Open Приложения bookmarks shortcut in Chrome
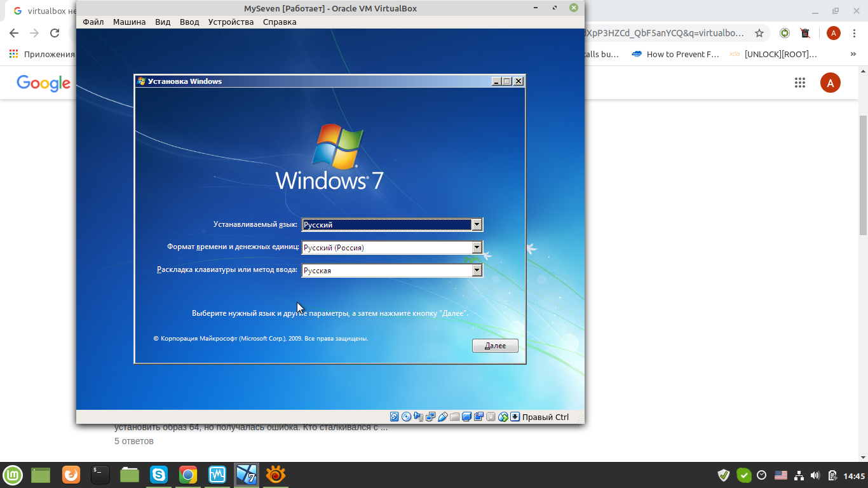The height and width of the screenshot is (488, 868). pos(43,54)
